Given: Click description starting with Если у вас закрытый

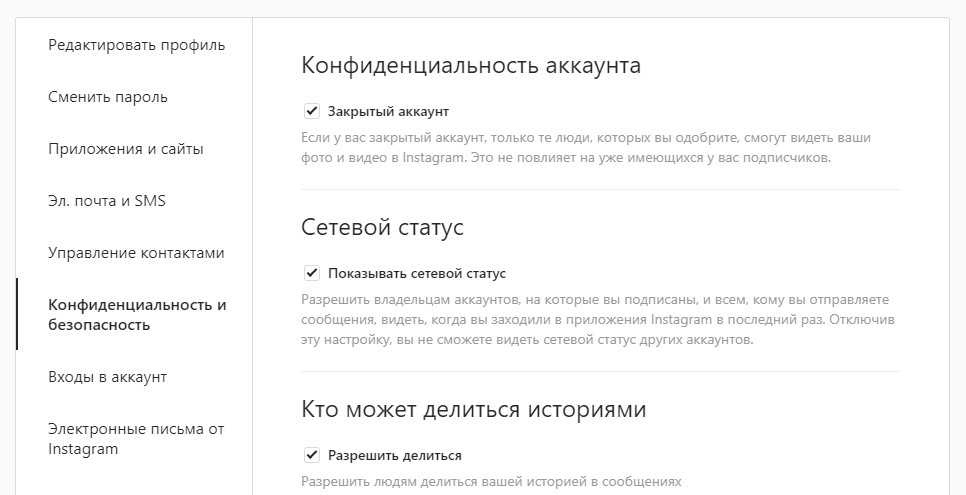Looking at the screenshot, I should 586,147.
